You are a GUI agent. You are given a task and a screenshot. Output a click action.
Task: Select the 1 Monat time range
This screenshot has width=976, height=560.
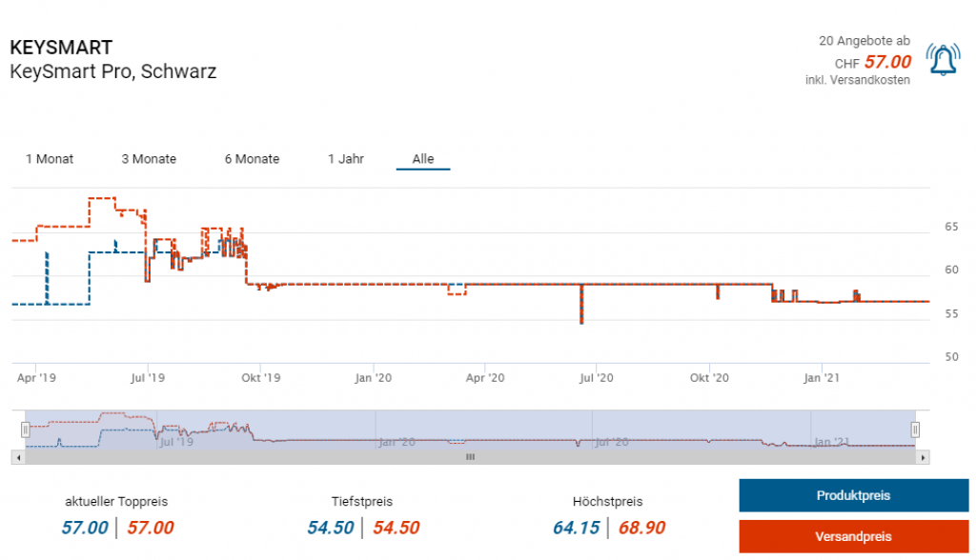50,159
